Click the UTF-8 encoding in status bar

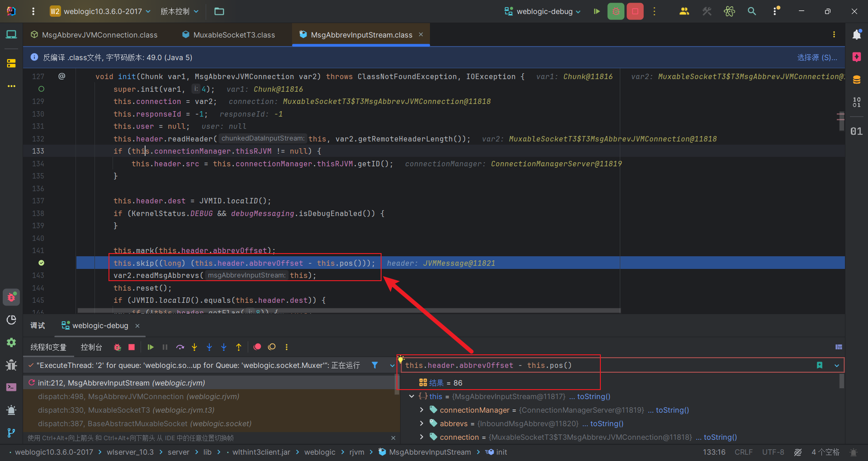coord(773,452)
